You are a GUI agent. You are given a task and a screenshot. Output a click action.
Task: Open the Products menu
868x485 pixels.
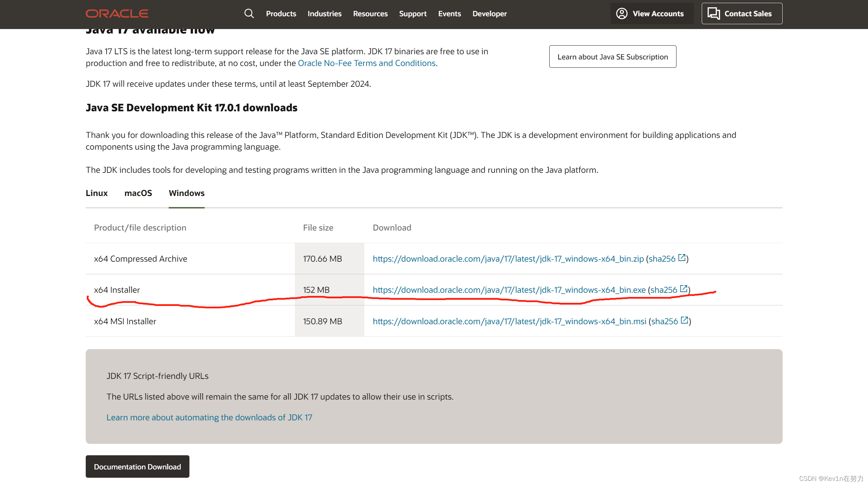pos(281,13)
